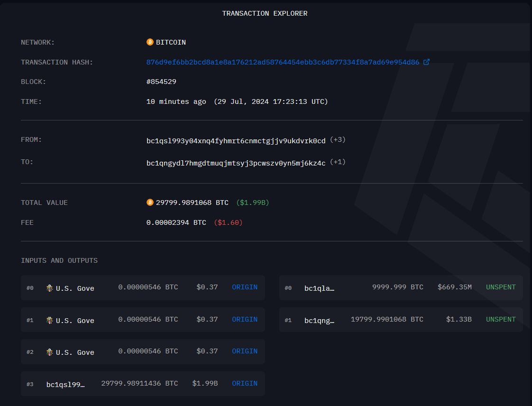Viewport: 532px width, 406px height.
Task: Click 9999.999 BTC amount in output #0
Action: pos(398,287)
